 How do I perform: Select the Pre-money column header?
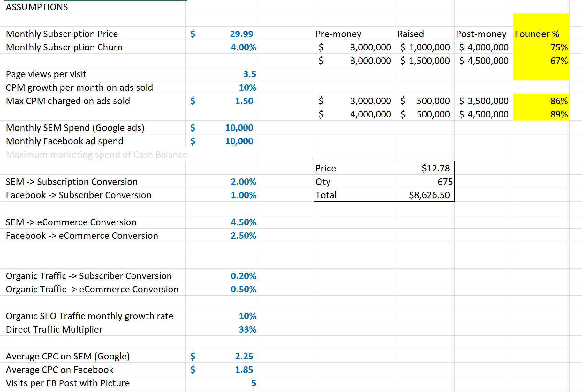coord(355,34)
